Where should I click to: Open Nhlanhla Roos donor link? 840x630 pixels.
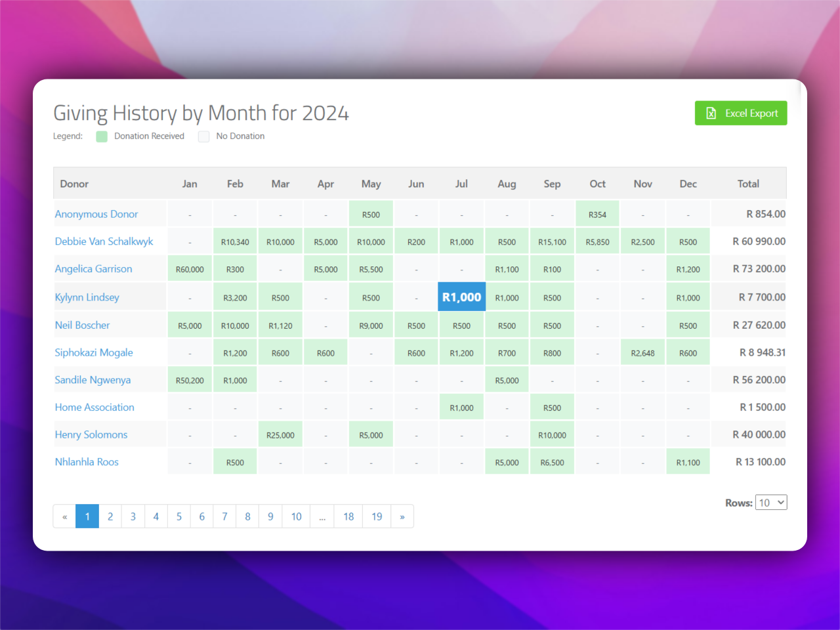pyautogui.click(x=87, y=462)
